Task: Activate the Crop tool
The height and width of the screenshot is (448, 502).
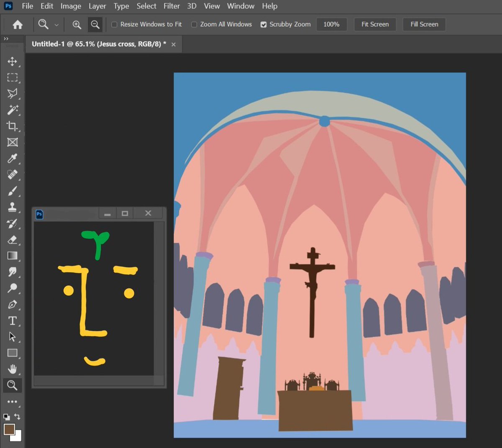Action: tap(12, 126)
